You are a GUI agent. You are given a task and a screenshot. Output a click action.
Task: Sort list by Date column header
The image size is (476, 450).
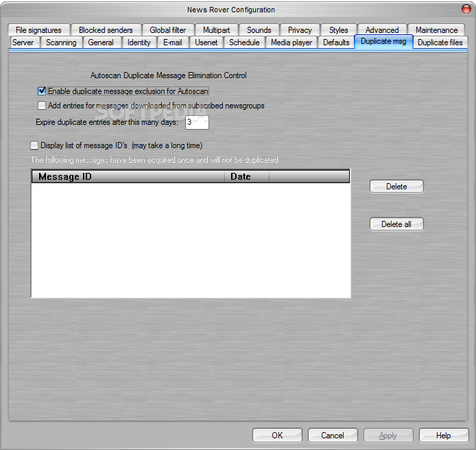[246, 176]
